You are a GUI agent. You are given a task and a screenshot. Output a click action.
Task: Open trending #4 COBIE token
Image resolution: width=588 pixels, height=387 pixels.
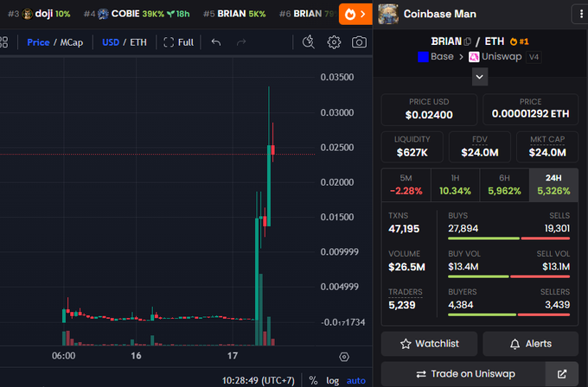[137, 14]
